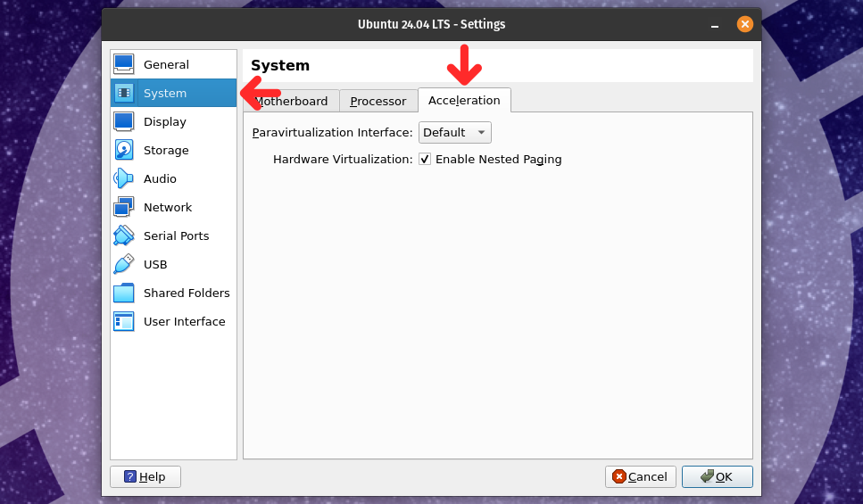The image size is (863, 504).
Task: Click the Display screen icon in sidebar
Action: tap(123, 121)
